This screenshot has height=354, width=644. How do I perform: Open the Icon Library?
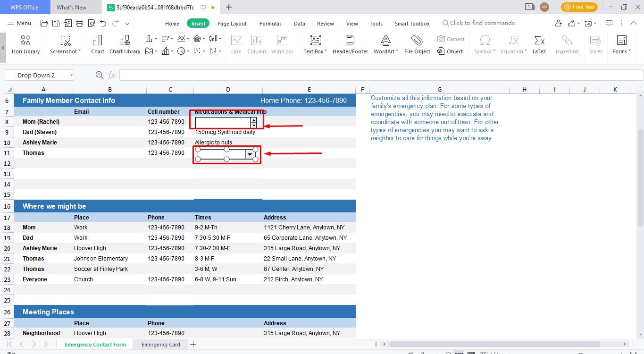coord(25,44)
